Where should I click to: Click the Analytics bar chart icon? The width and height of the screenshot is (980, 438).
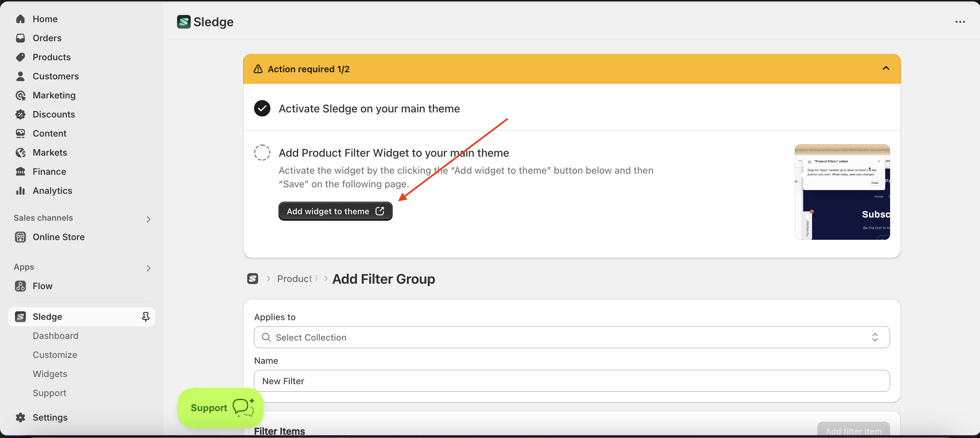tap(20, 191)
